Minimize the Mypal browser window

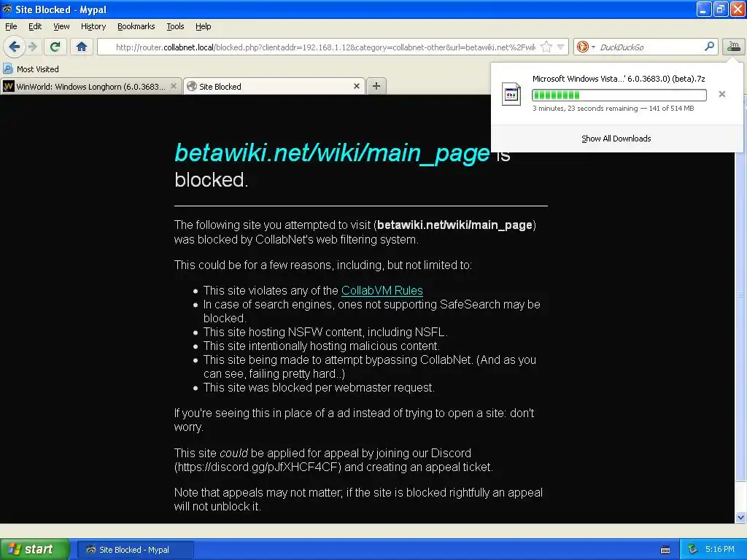[x=704, y=9]
